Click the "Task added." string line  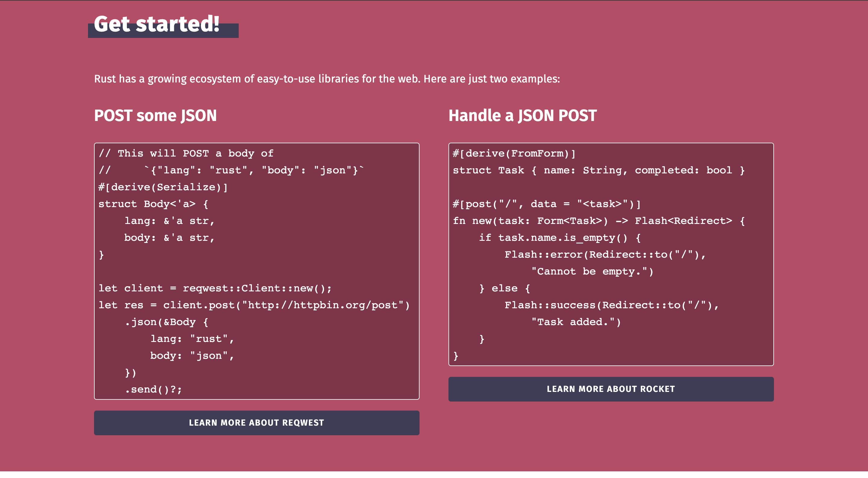click(576, 322)
